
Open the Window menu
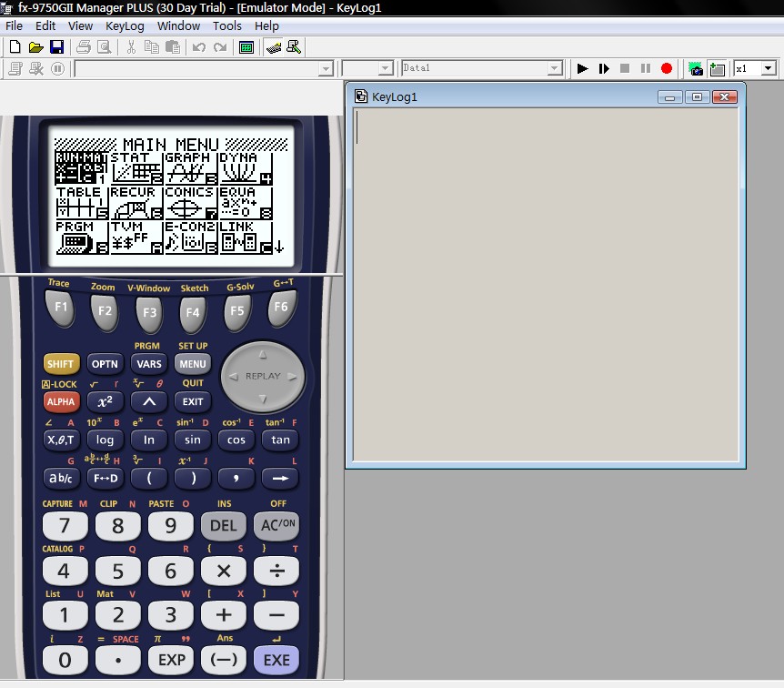(x=178, y=26)
